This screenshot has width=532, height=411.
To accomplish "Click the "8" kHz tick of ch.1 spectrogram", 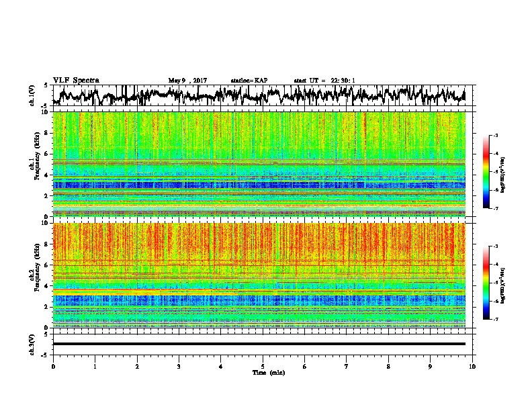I will (x=47, y=133).
